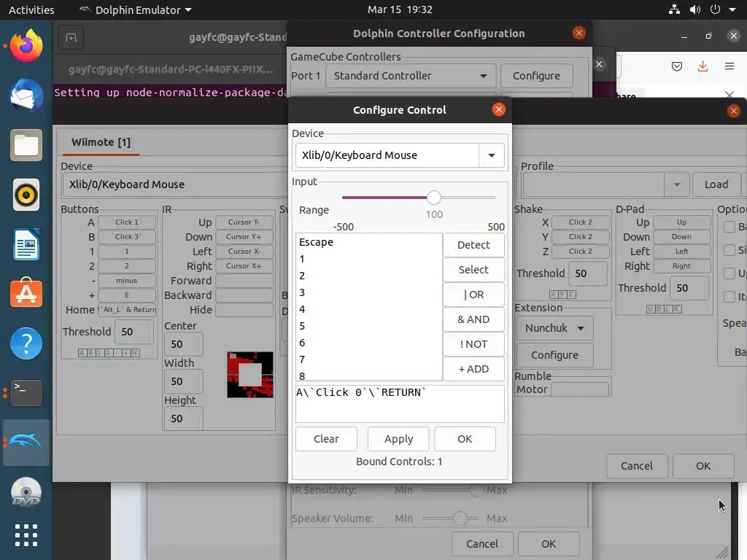
Task: Switch to Terminal from the dock
Action: pyautogui.click(x=26, y=393)
